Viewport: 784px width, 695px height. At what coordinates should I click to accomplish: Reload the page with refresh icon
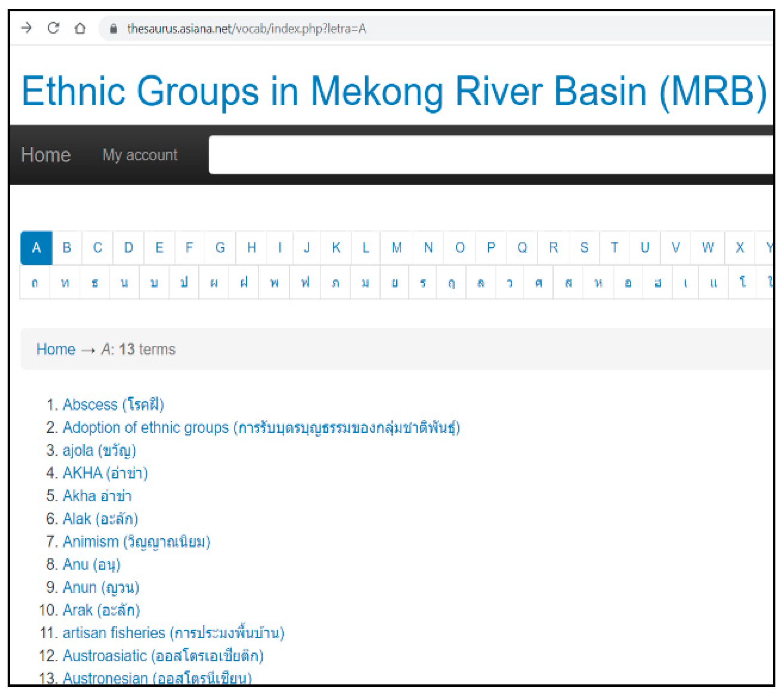point(53,28)
